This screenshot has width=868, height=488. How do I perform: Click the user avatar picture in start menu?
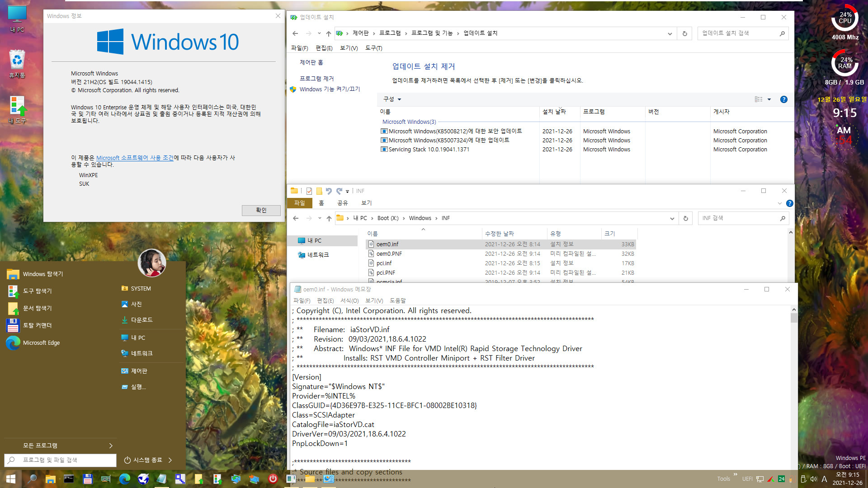[x=152, y=263]
